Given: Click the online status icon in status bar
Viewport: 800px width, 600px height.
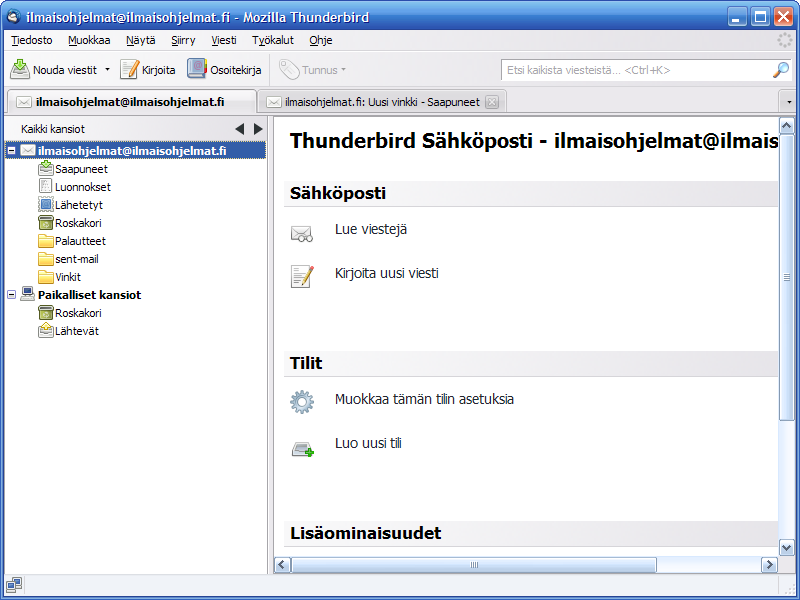Looking at the screenshot, I should coord(14,585).
